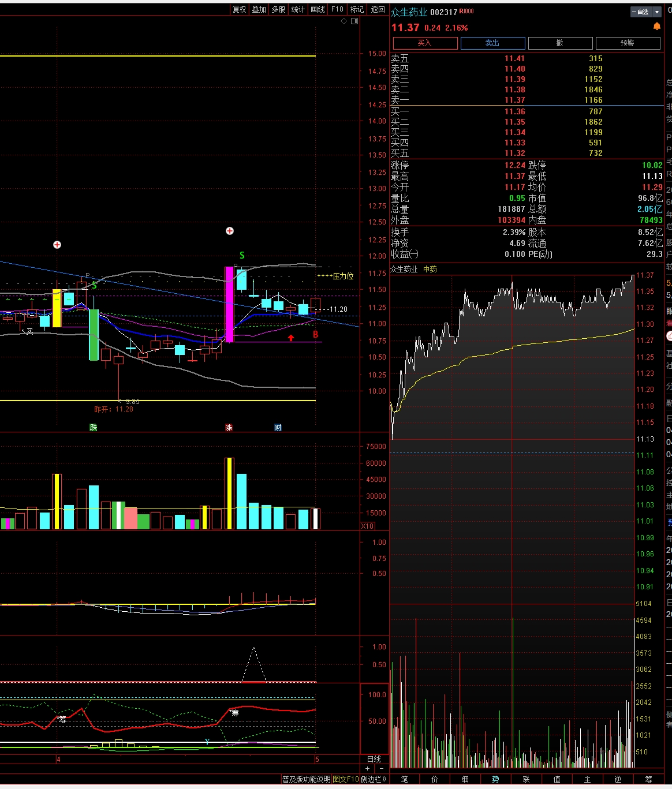Open 图文F10 link

point(346,779)
